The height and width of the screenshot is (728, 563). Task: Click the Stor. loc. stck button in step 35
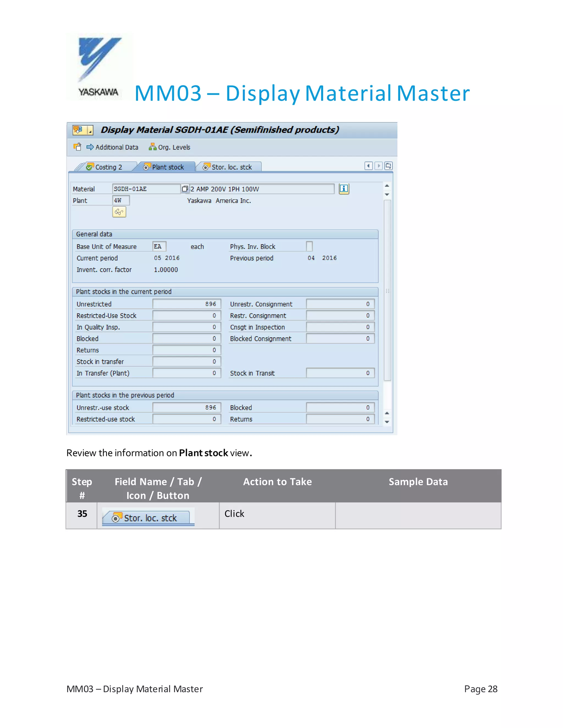[x=148, y=517]
